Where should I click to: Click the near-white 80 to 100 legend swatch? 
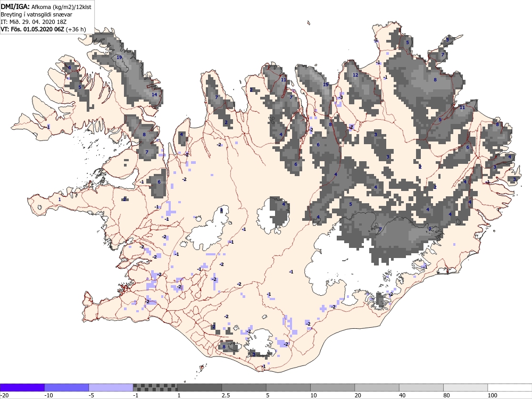465,387
